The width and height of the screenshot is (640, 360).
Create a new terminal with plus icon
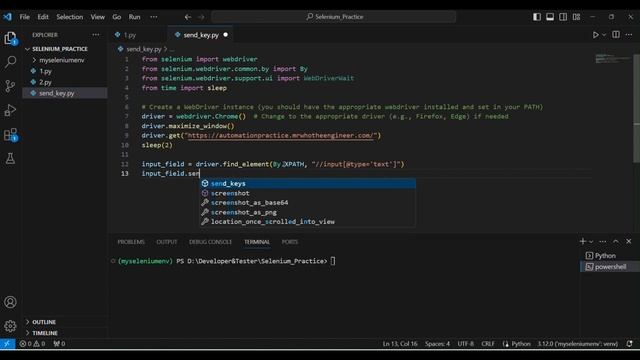[582, 242]
